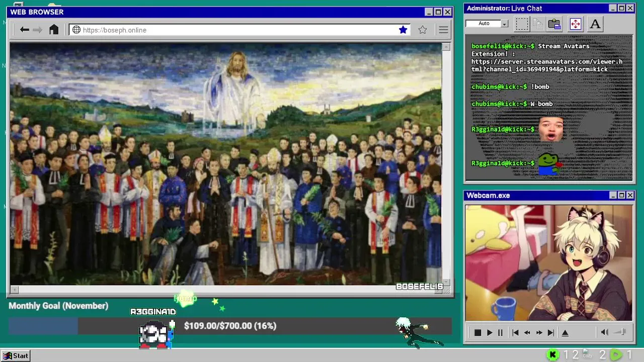This screenshot has height=362, width=644.
Task: Minimize the Live Chat window
Action: click(613, 8)
